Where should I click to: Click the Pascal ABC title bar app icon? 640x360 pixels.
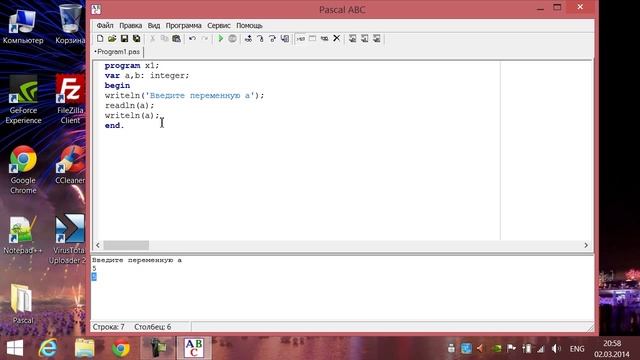[96, 9]
